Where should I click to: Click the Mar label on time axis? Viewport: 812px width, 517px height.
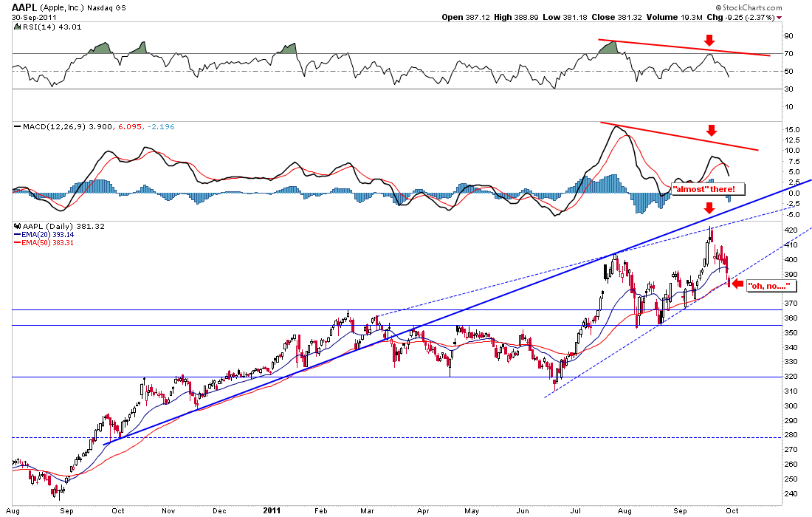(x=367, y=511)
